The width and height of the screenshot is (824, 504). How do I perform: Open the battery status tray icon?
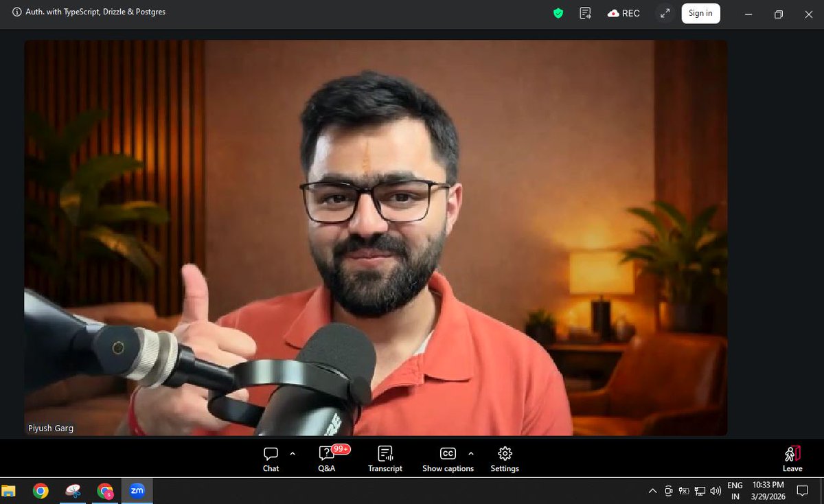[684, 491]
